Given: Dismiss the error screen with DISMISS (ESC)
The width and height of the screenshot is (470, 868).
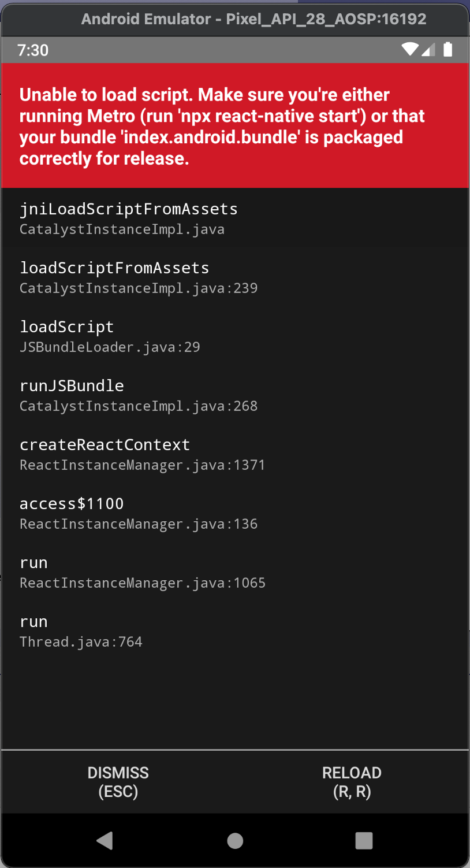Looking at the screenshot, I should (118, 782).
